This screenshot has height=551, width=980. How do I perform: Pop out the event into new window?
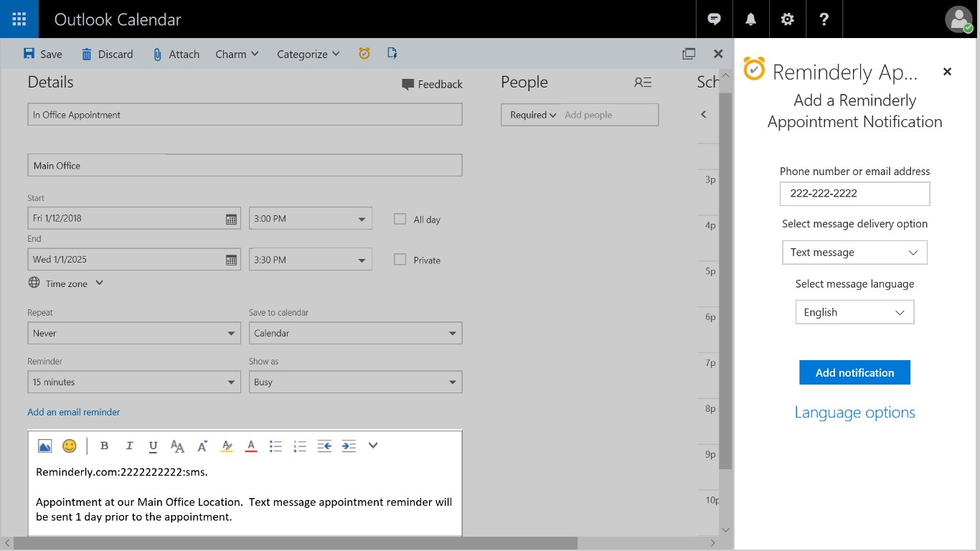[689, 54]
